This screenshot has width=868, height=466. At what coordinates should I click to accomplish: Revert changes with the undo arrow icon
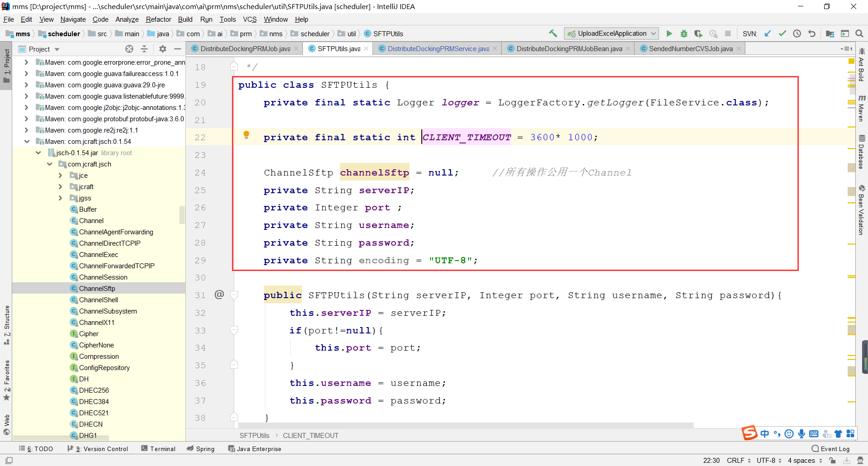tap(812, 33)
